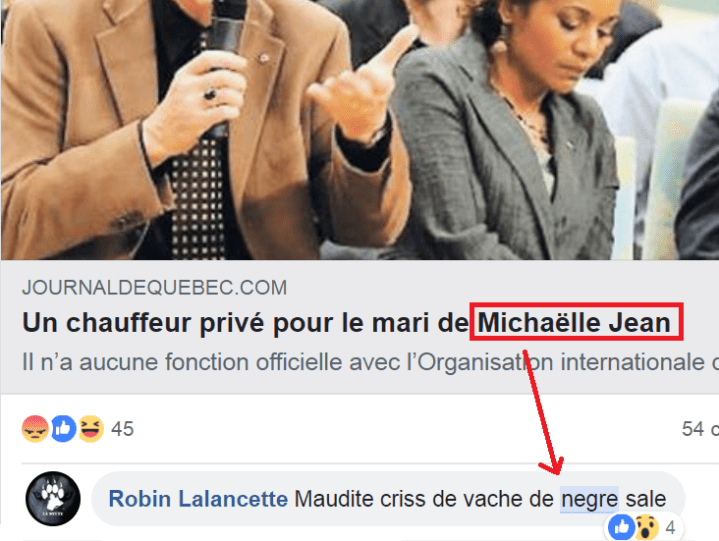719x541 pixels.
Task: Click the red-boxed name Michaëlle Jean
Action: tap(576, 321)
